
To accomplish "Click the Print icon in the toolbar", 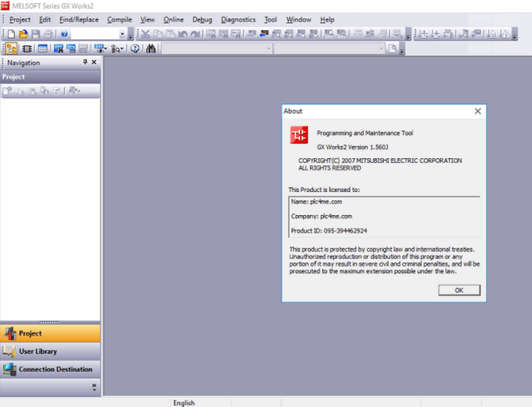I will (49, 34).
